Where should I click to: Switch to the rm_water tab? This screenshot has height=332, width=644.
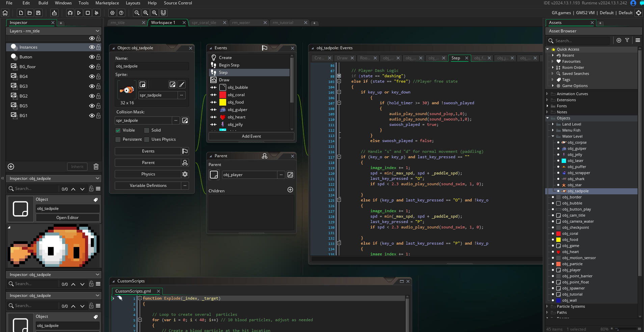point(241,23)
